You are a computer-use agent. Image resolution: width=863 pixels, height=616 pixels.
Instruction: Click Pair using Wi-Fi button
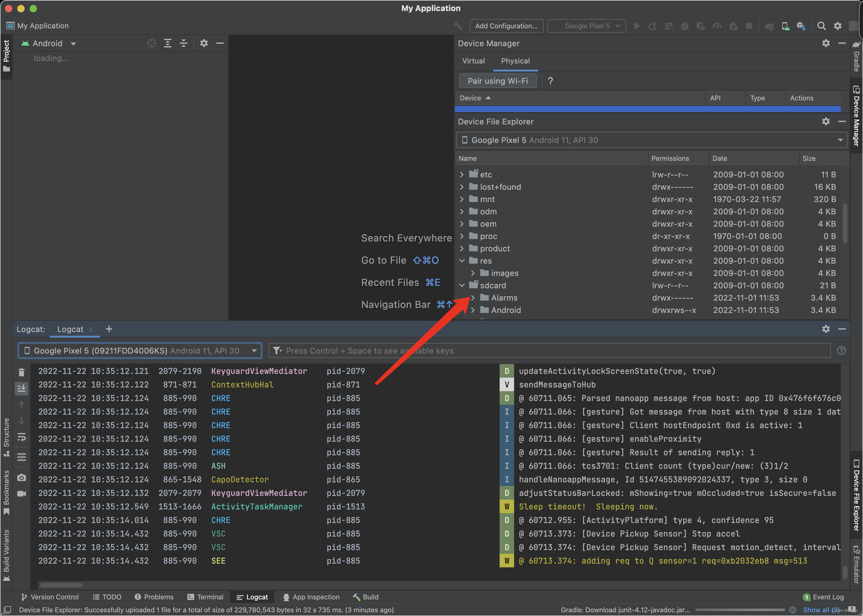(497, 81)
